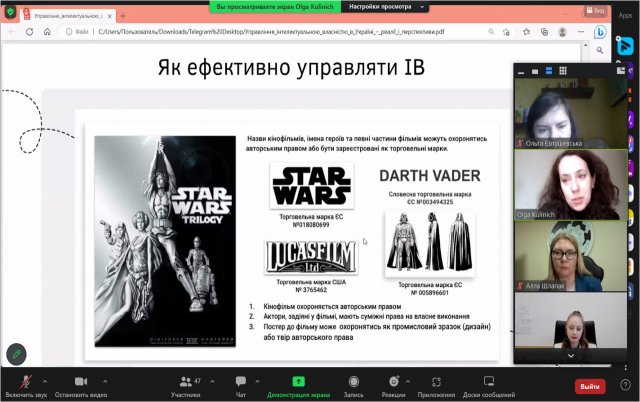Image resolution: width=640 pixels, height=402 pixels.
Task: Unmute microphone with Включить звук button
Action: point(25,381)
